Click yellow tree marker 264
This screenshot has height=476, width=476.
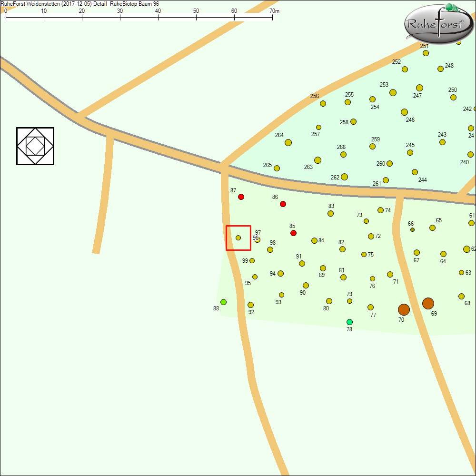[288, 143]
